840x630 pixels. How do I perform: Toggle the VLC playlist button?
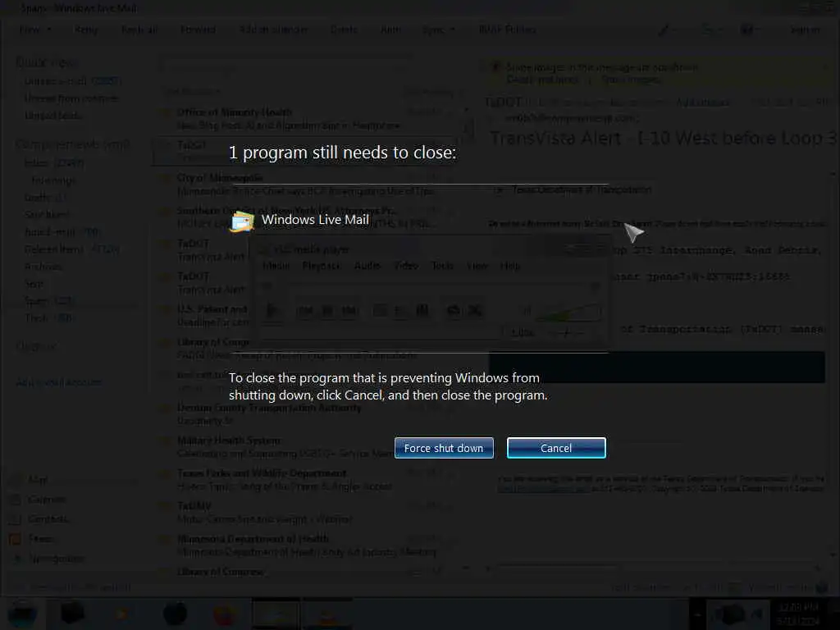coord(422,310)
